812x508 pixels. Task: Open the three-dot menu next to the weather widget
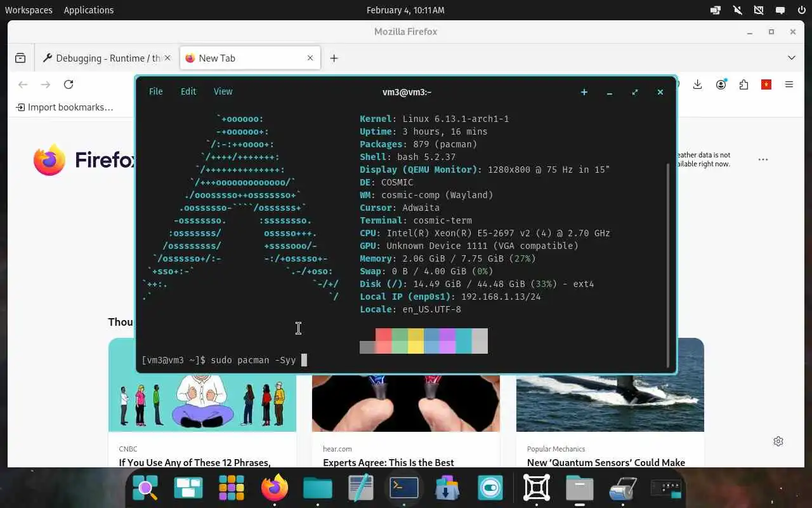pos(763,159)
